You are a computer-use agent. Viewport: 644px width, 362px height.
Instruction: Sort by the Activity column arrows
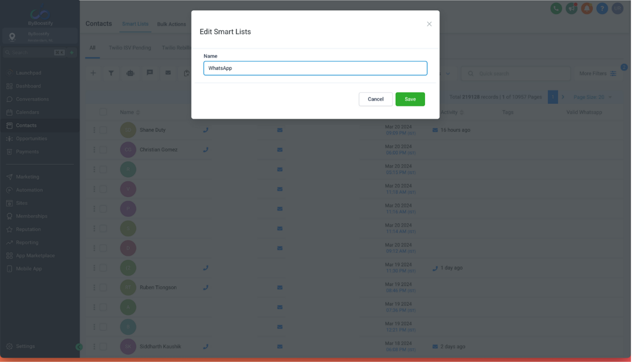462,113
